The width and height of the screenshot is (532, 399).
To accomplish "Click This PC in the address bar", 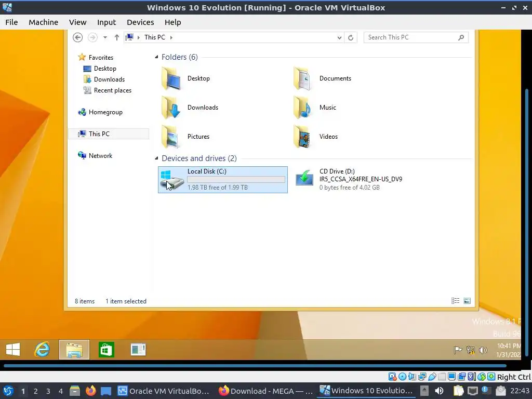I will [x=155, y=37].
